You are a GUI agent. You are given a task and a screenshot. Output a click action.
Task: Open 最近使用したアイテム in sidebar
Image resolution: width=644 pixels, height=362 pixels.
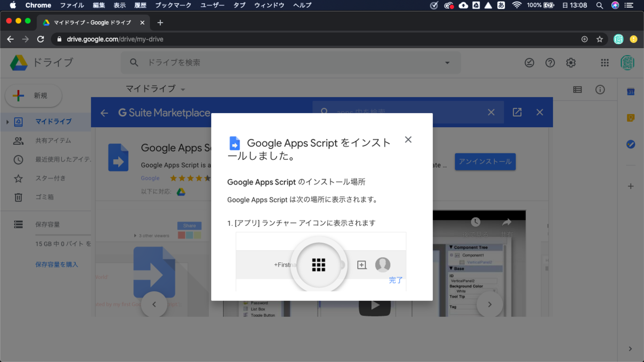coord(63,159)
